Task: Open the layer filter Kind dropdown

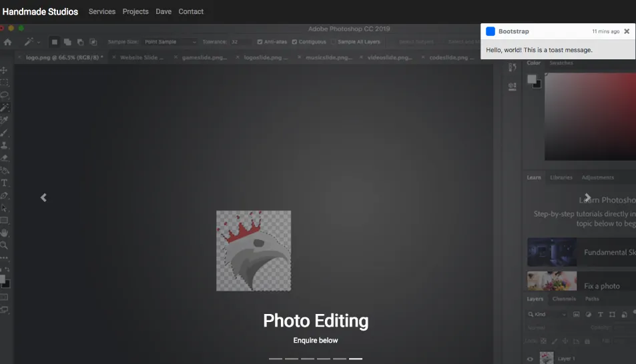Action: [547, 315]
